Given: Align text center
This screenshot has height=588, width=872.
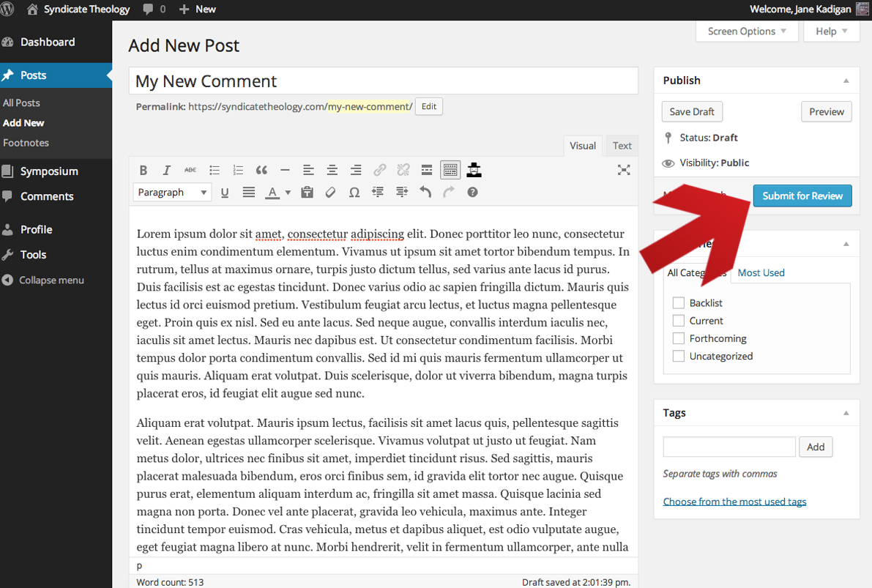Looking at the screenshot, I should (x=332, y=170).
